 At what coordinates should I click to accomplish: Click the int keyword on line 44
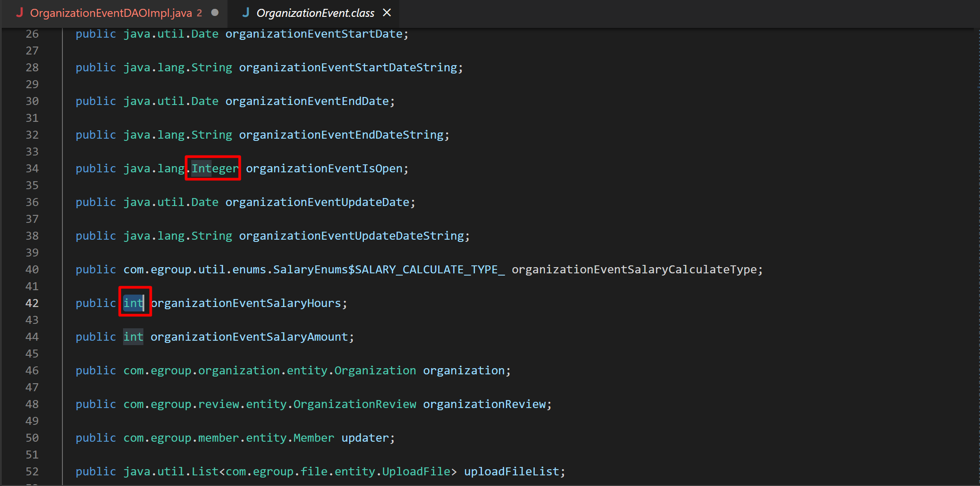133,337
